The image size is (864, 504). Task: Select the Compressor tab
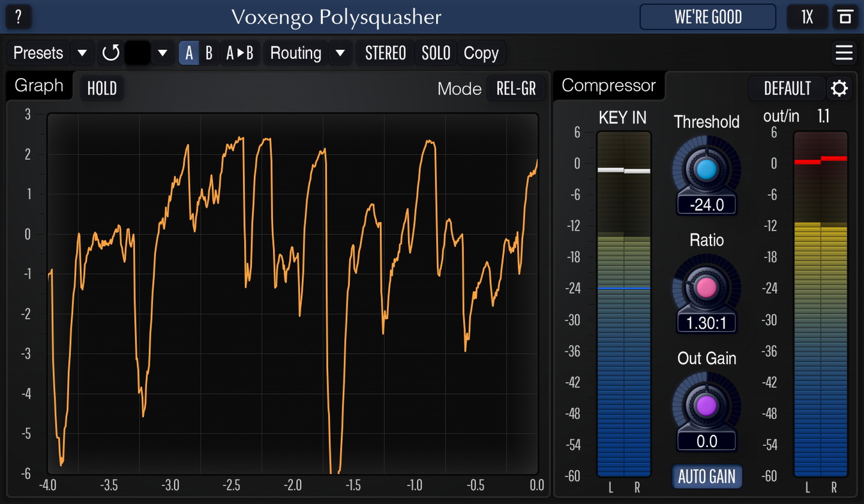click(x=608, y=85)
